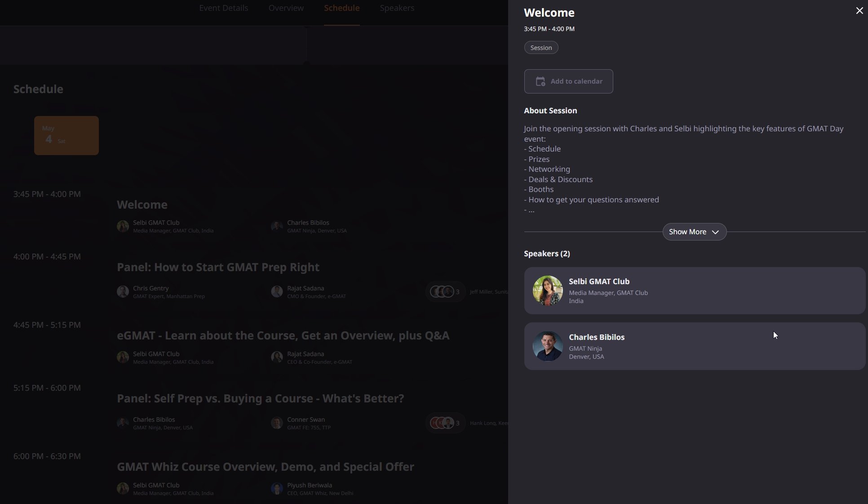868x504 pixels.
Task: Click avatar group for How to Start panel
Action: coord(445,292)
